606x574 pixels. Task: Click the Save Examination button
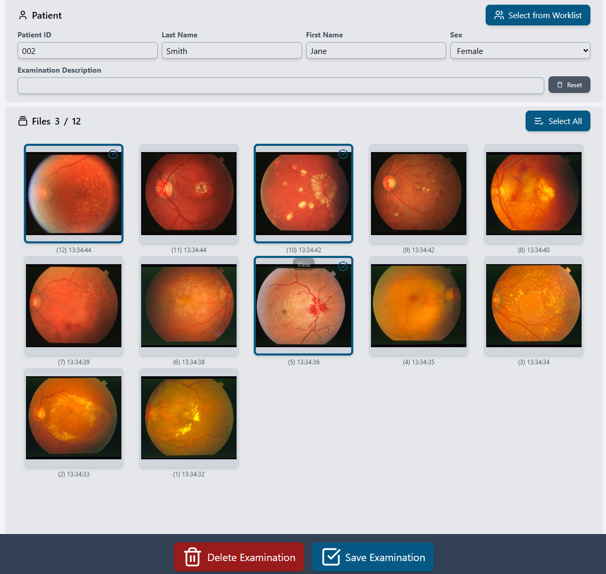click(373, 557)
